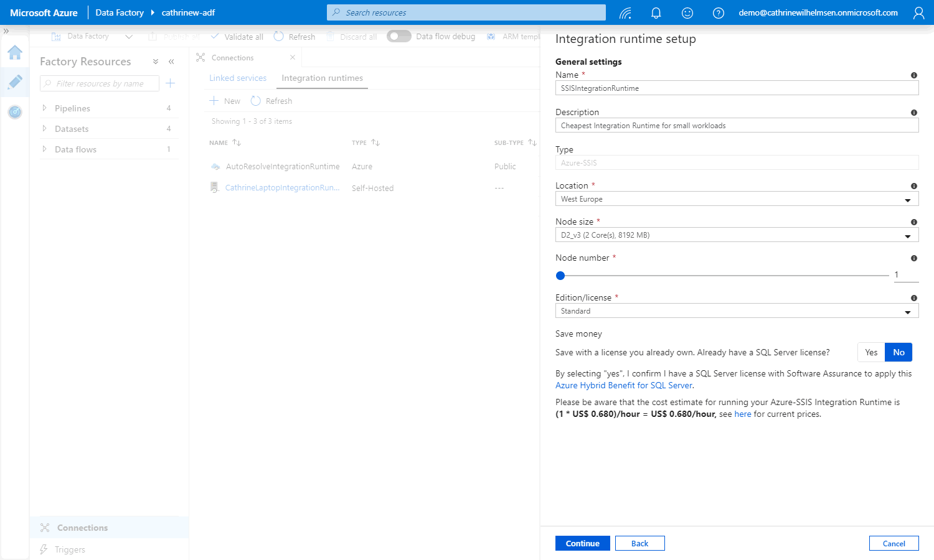Click the info icon beside Node size
Screen dimensions: 934x560
tap(913, 222)
